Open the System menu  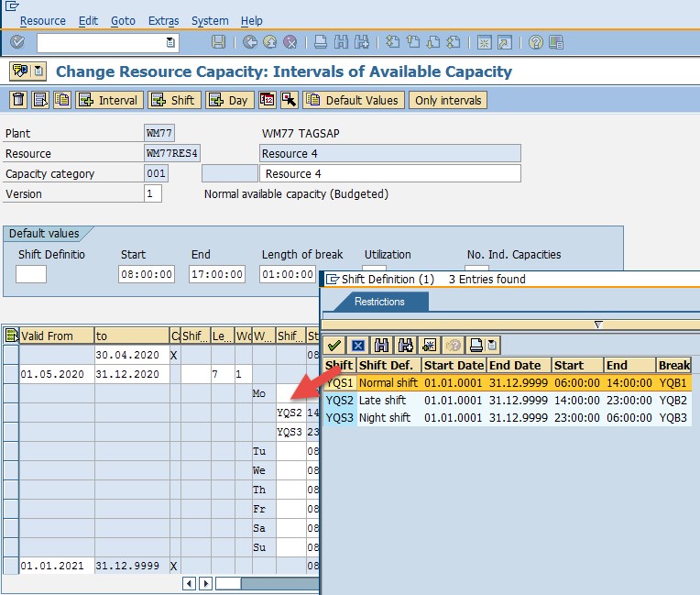point(210,21)
